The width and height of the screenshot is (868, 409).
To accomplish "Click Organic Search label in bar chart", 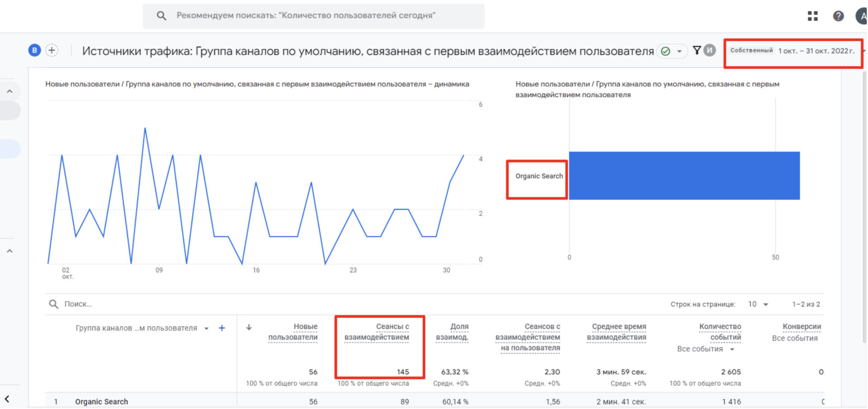I will pyautogui.click(x=539, y=176).
